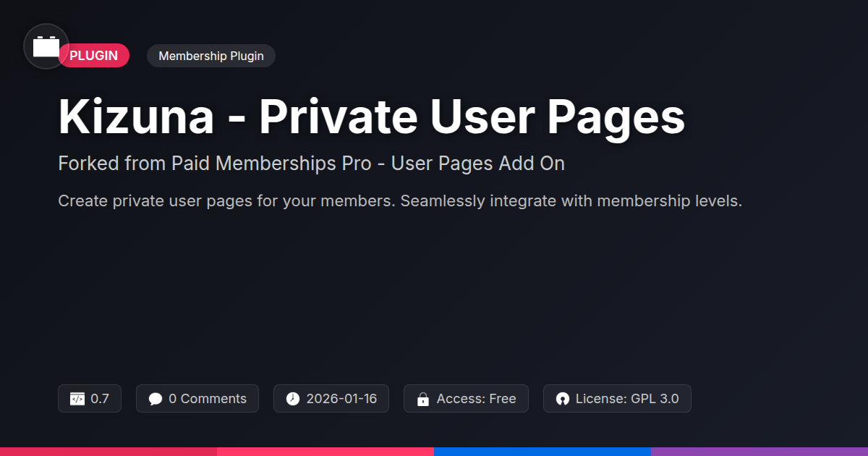Click the open source license icon
This screenshot has height=456, width=868.
point(563,399)
